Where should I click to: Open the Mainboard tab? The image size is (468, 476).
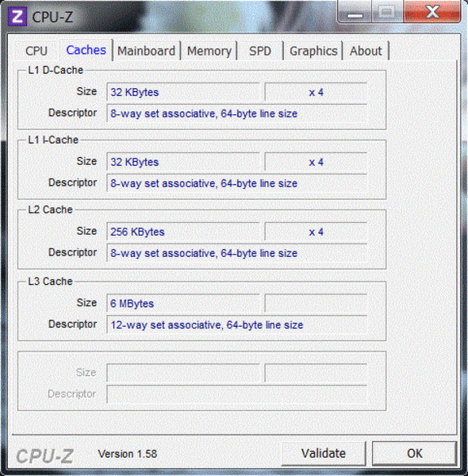(x=146, y=51)
